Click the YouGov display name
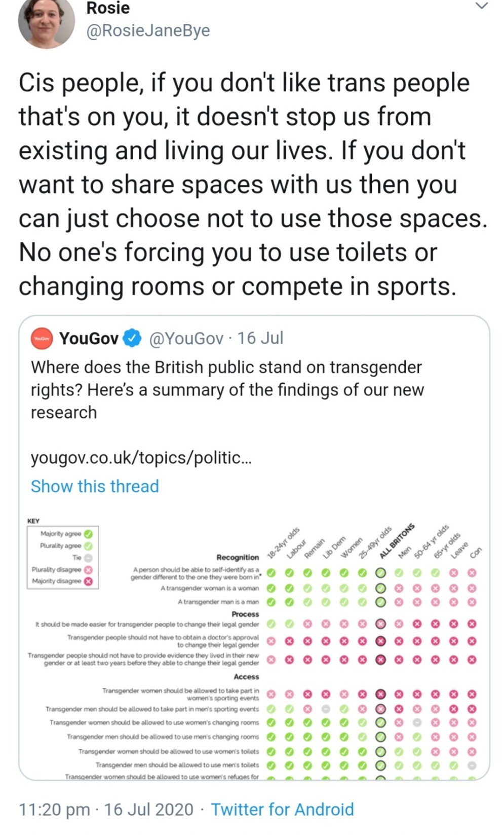 [x=89, y=338]
